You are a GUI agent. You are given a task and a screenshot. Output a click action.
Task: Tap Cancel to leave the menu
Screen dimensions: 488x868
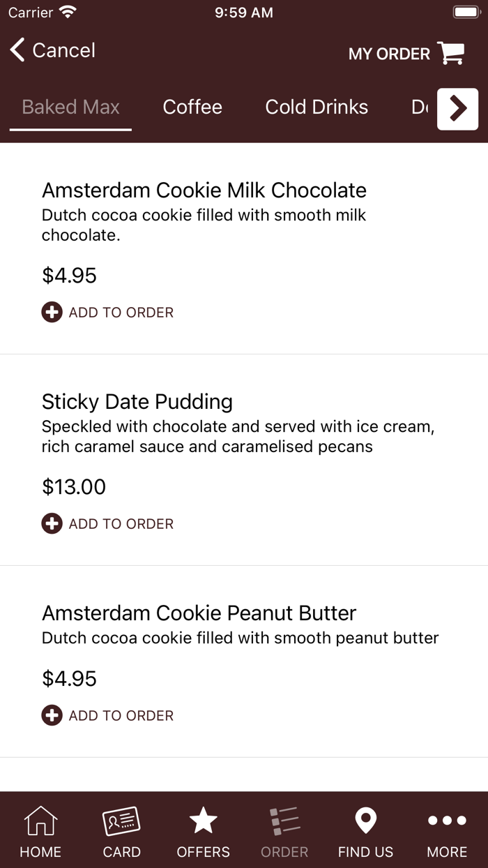click(63, 50)
